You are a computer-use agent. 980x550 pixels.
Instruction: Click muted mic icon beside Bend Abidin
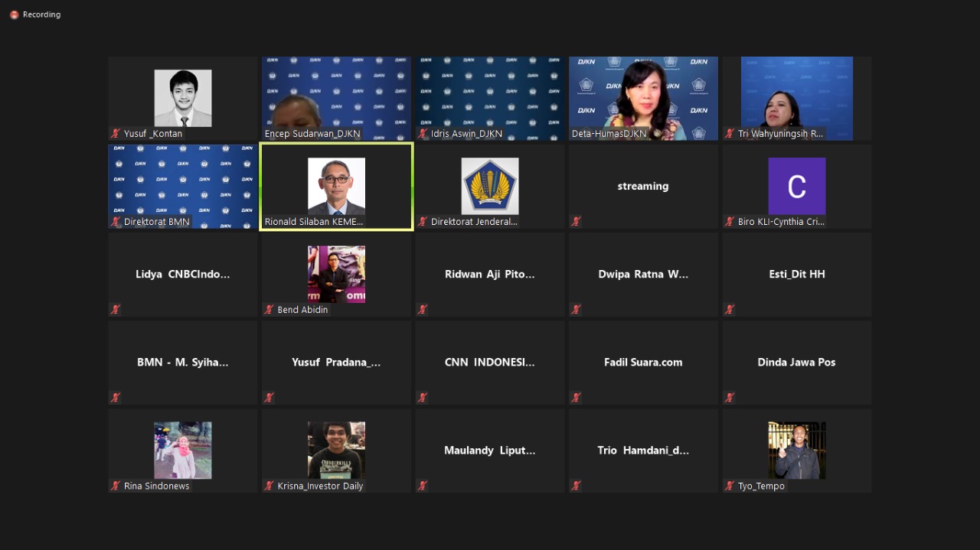click(x=269, y=310)
